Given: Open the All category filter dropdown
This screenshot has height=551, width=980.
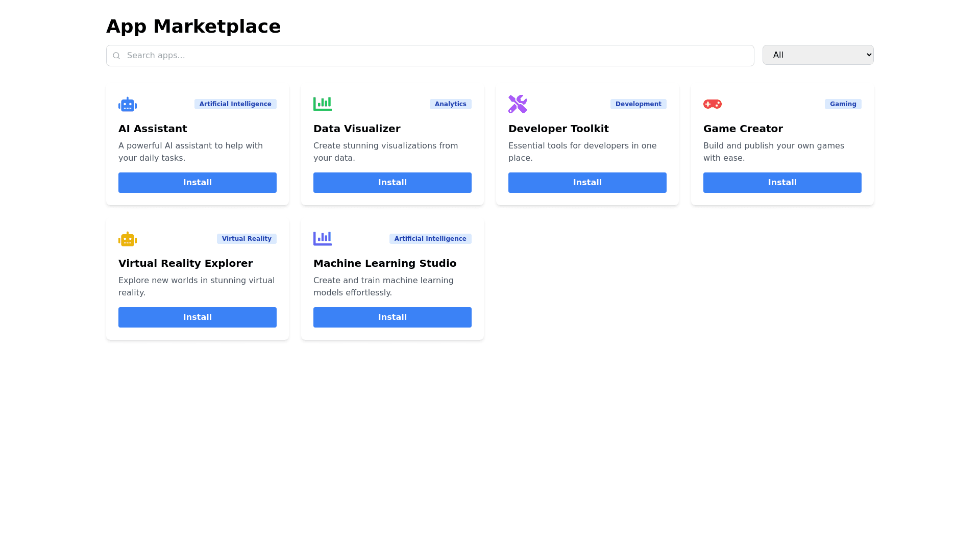Looking at the screenshot, I should click(x=818, y=55).
